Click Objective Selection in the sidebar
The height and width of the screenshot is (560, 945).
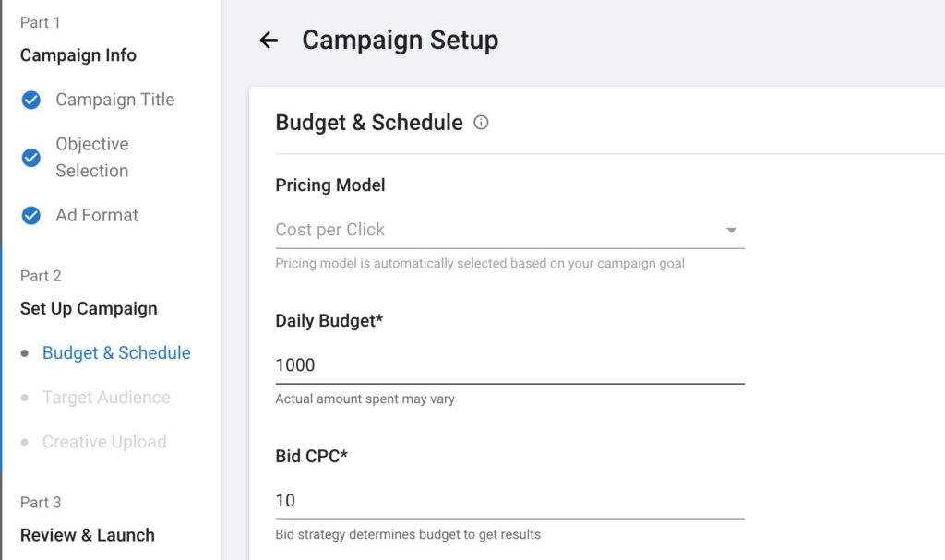tap(92, 157)
